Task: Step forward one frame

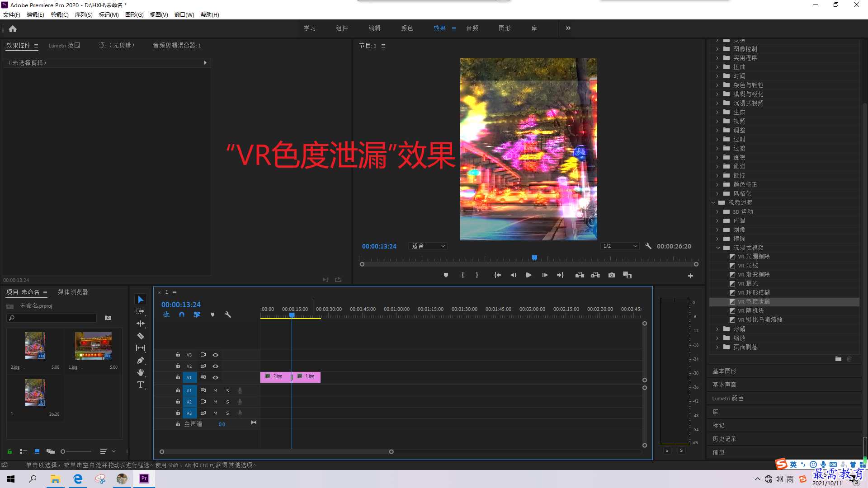Action: [x=545, y=275]
